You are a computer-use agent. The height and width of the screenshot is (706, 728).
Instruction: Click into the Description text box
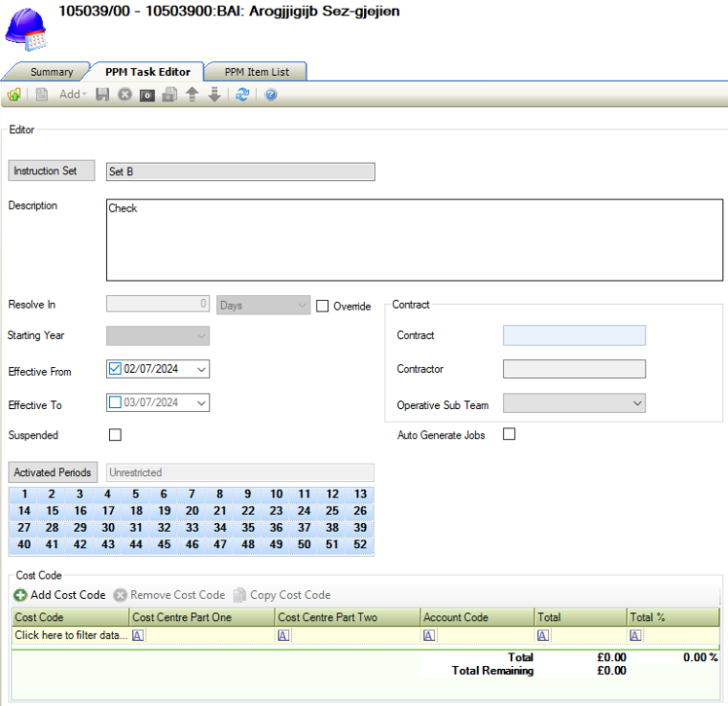click(414, 239)
